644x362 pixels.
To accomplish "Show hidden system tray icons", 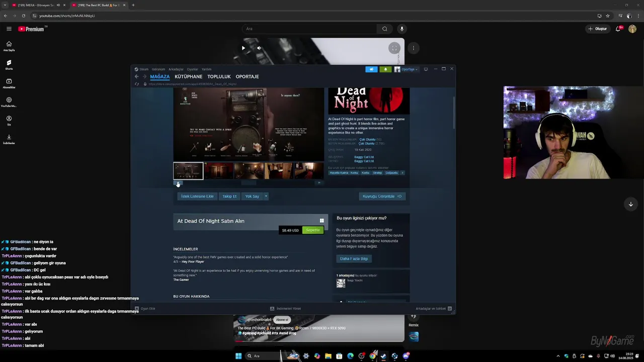I will point(557,356).
